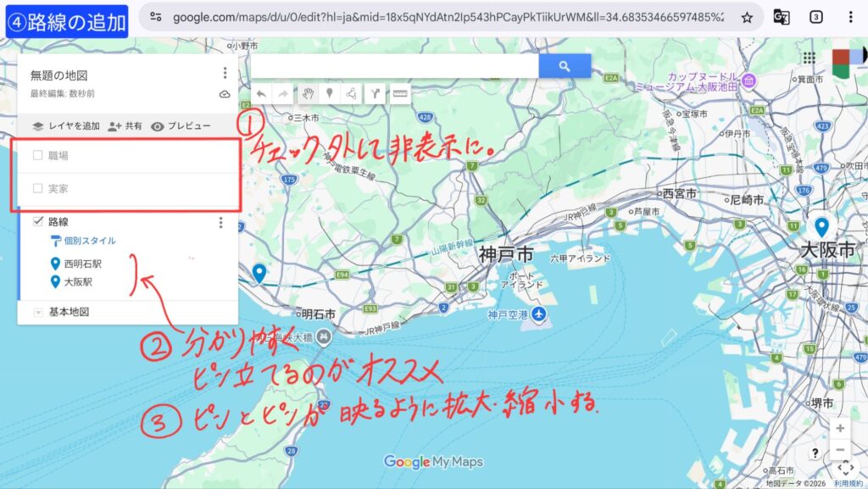This screenshot has width=868, height=489.
Task: Choose the draw line tool
Action: [351, 94]
